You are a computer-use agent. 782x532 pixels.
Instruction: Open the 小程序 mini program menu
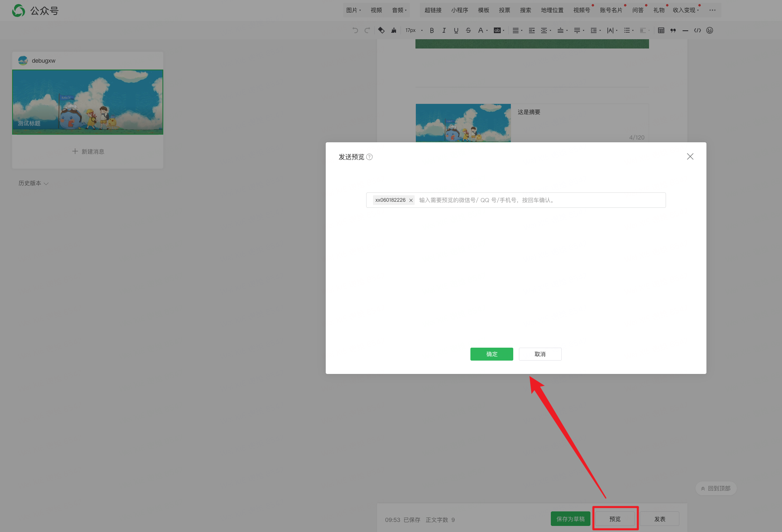coord(460,10)
